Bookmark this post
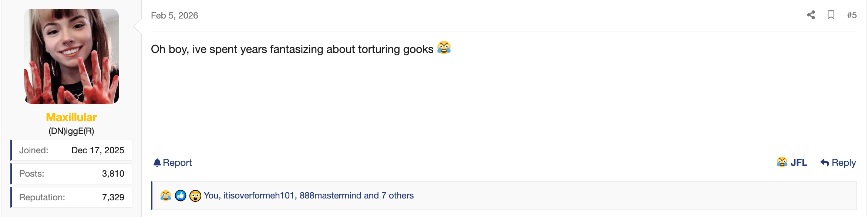The image size is (868, 217). 831,15
